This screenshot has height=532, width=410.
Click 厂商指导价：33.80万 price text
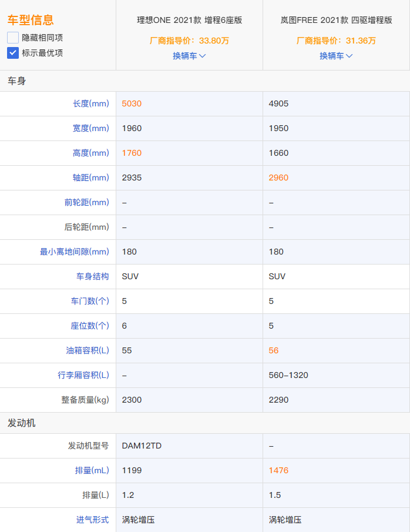[x=189, y=41]
